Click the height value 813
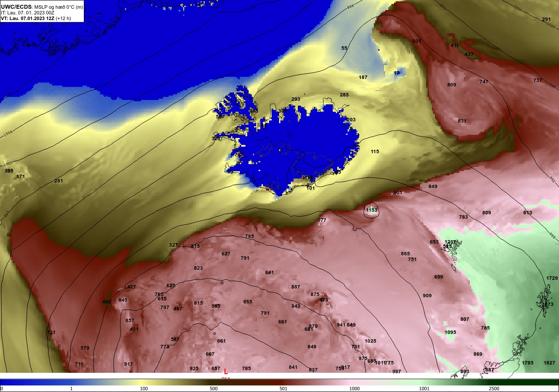The height and width of the screenshot is (392, 559). (528, 213)
